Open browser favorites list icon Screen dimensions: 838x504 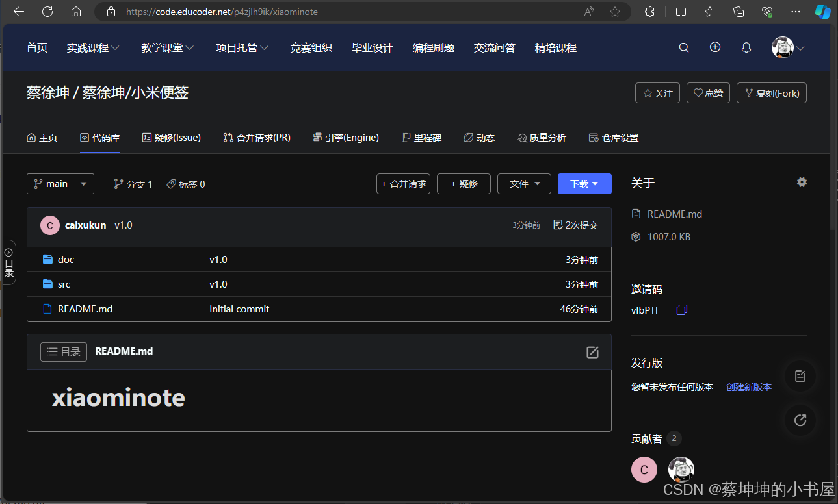pyautogui.click(x=710, y=12)
